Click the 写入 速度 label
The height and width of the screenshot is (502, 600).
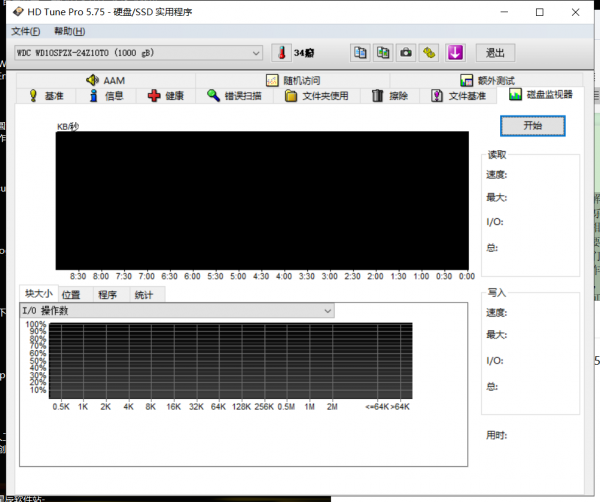click(496, 313)
